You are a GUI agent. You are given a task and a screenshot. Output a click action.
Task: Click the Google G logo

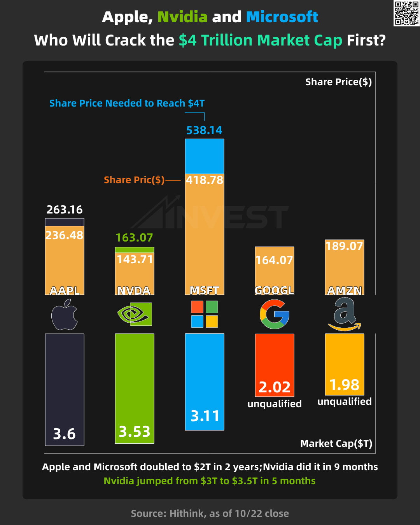tap(275, 314)
